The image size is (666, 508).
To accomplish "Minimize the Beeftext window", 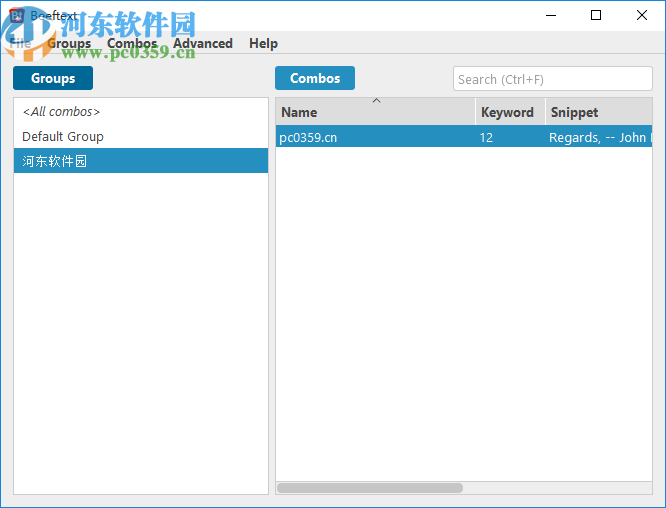I will click(x=551, y=16).
